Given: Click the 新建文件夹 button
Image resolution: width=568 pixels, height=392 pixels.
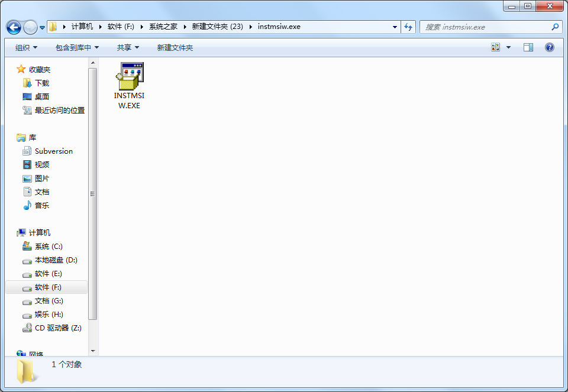Looking at the screenshot, I should tap(175, 47).
